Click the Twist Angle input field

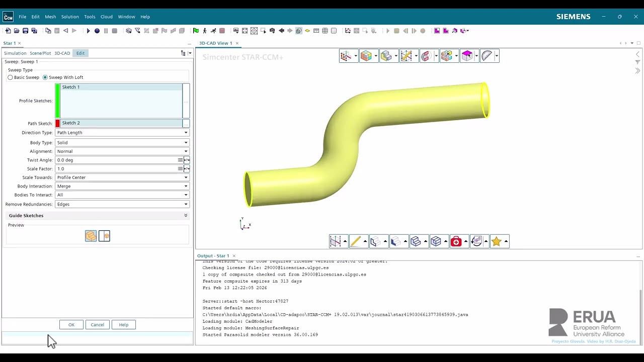[116, 160]
